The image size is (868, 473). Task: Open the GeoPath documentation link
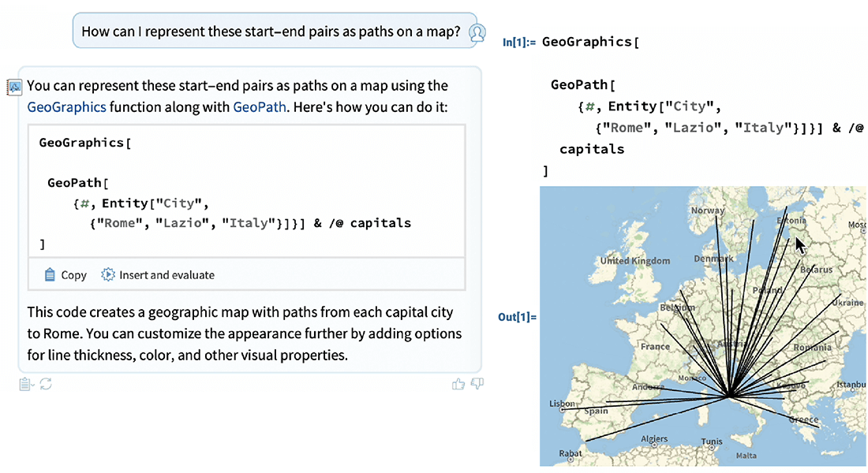click(258, 106)
